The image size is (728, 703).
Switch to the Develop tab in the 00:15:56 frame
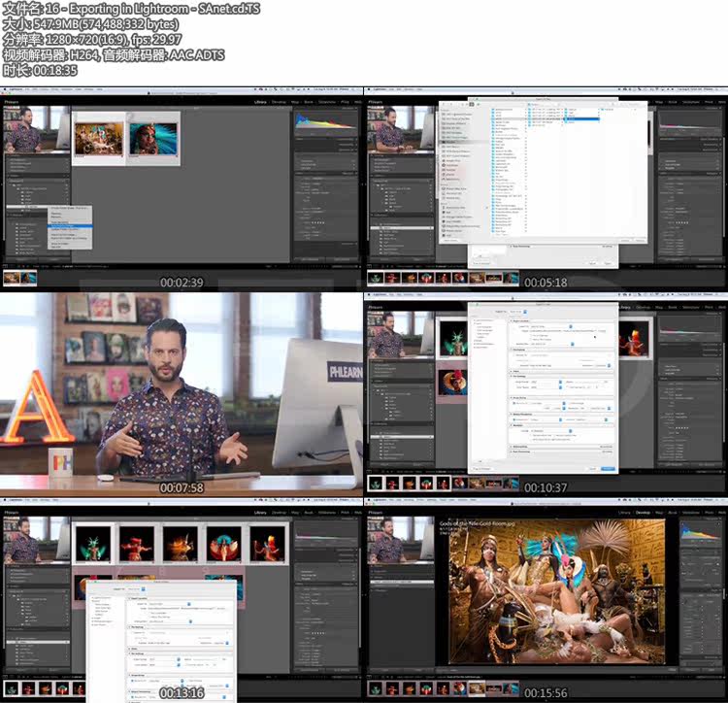(x=643, y=513)
